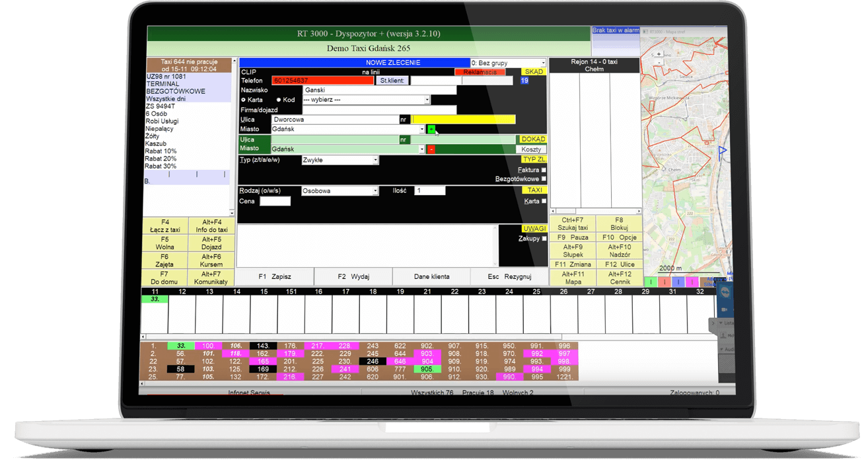This screenshot has width=868, height=460.
Task: Click F8 Blokuj
Action: [619, 224]
